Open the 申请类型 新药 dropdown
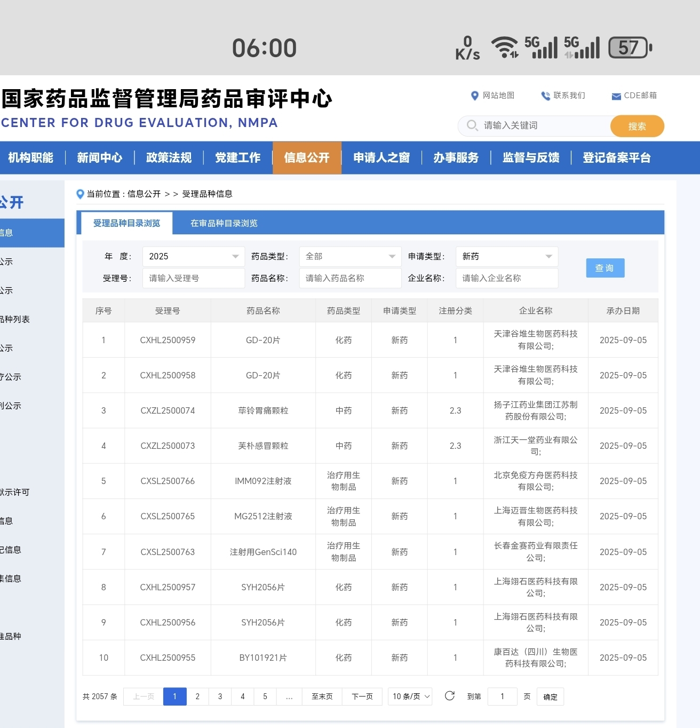 click(507, 257)
